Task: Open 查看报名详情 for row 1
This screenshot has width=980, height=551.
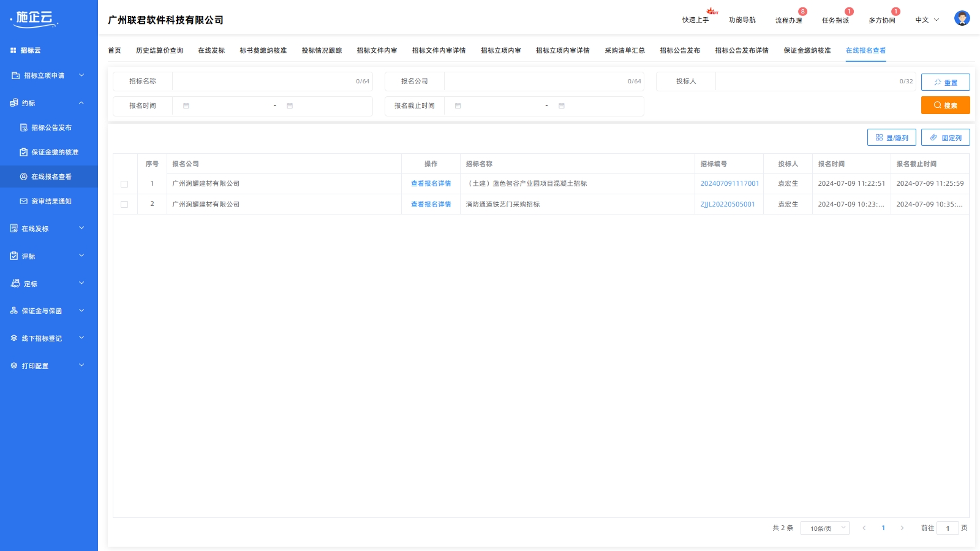Action: click(431, 183)
